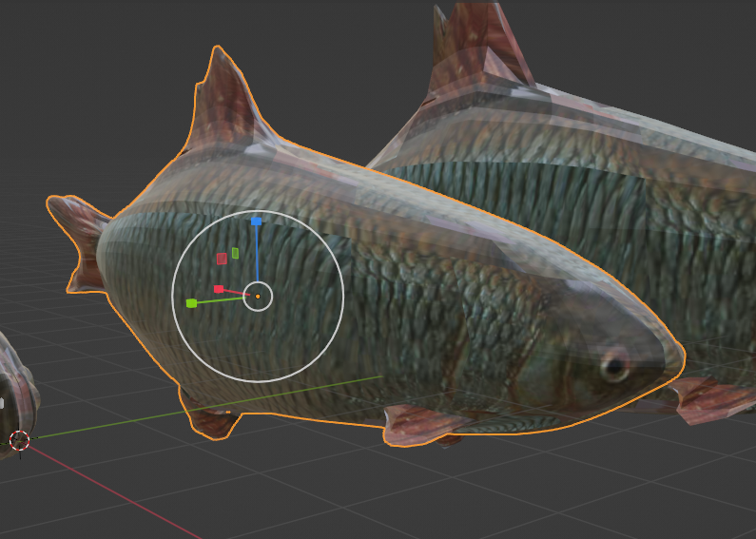Click the dorsal fin of the outlined fish
The height and width of the screenshot is (539, 756).
click(223, 100)
